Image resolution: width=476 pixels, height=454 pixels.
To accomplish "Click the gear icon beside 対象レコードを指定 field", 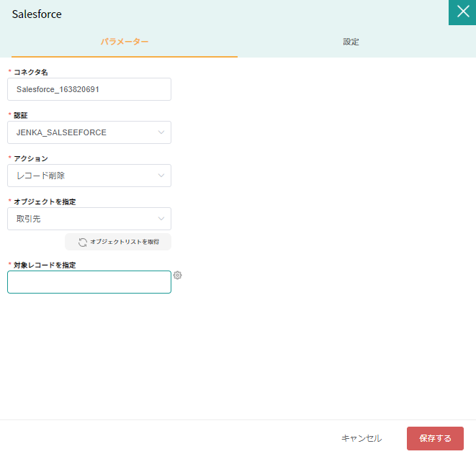I will click(x=178, y=275).
